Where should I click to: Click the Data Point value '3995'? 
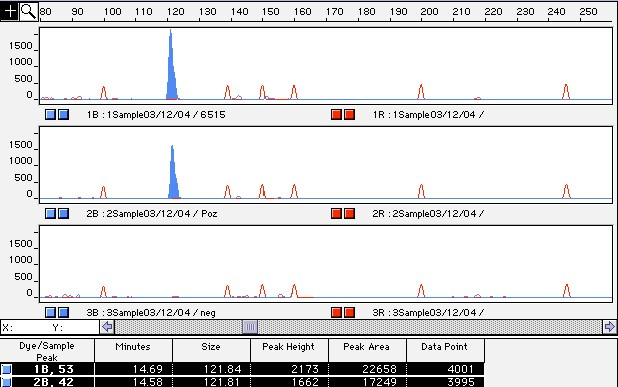tap(461, 382)
